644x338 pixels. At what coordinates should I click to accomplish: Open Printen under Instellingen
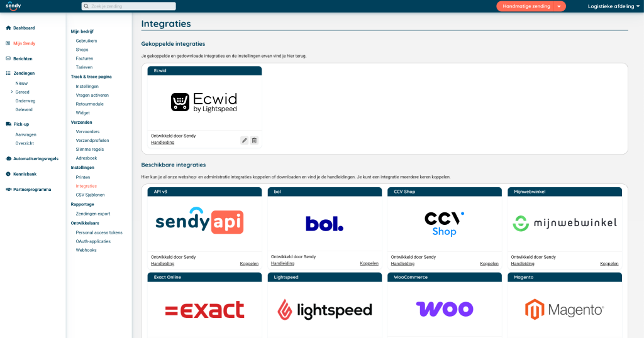(82, 177)
